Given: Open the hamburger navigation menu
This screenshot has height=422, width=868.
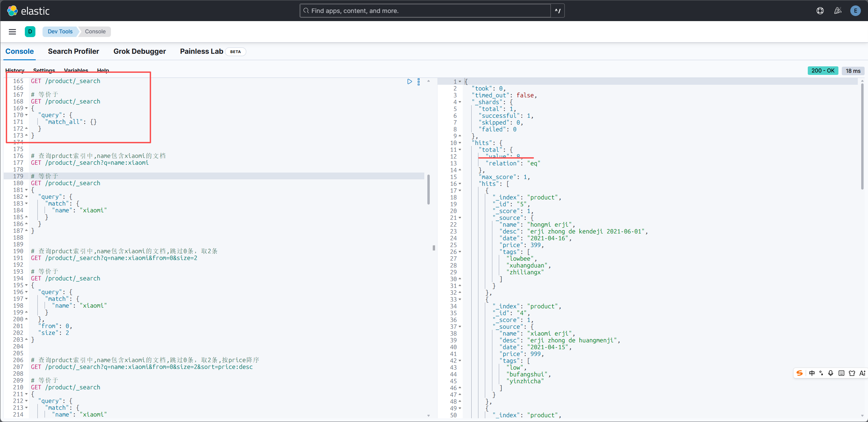Looking at the screenshot, I should 13,32.
